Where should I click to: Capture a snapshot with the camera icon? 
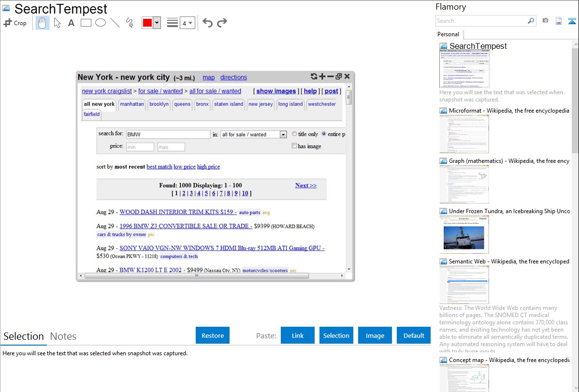pyautogui.click(x=545, y=21)
